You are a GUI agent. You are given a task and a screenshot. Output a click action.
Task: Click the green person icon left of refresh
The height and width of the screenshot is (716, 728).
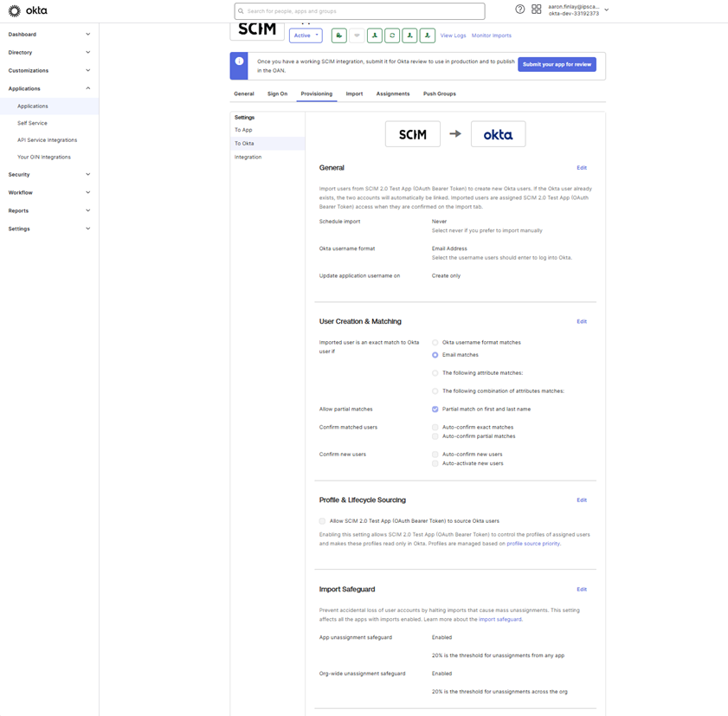(375, 35)
